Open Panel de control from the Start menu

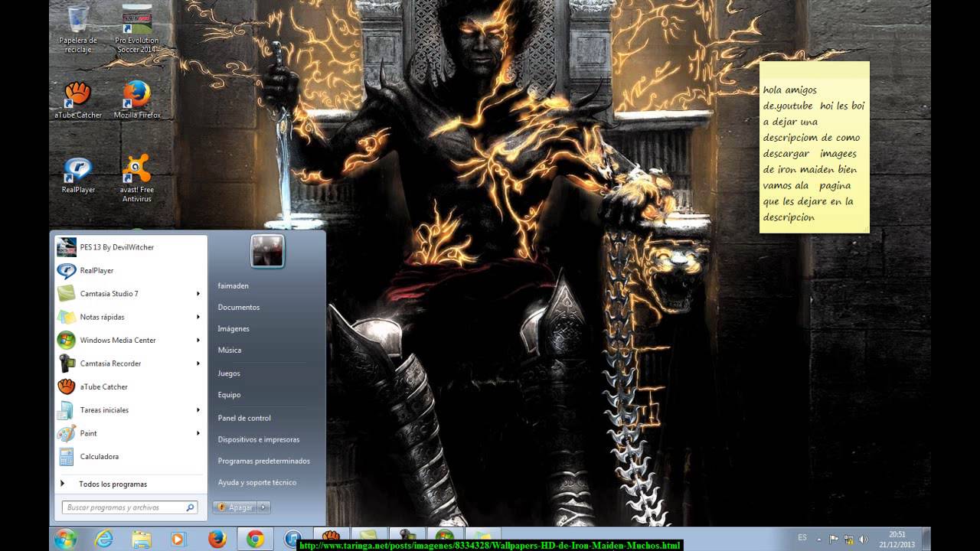[x=243, y=418]
